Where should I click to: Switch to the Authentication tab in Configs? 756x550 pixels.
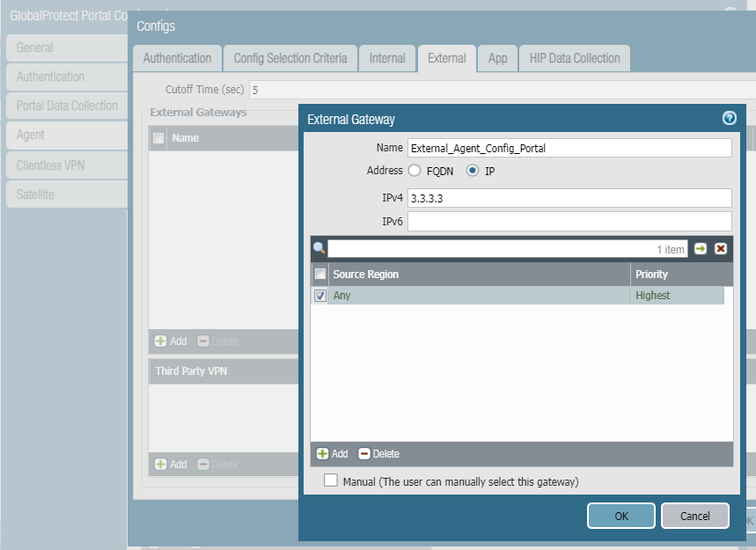pyautogui.click(x=178, y=58)
